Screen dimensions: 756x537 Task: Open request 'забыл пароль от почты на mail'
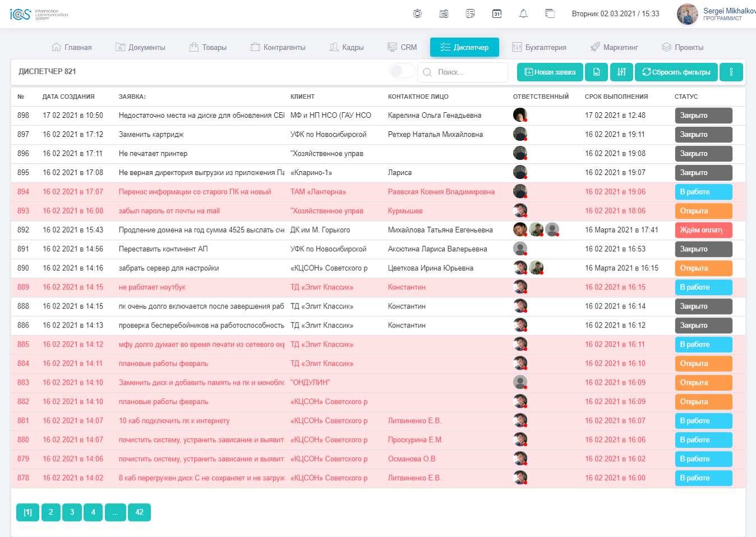pyautogui.click(x=169, y=210)
